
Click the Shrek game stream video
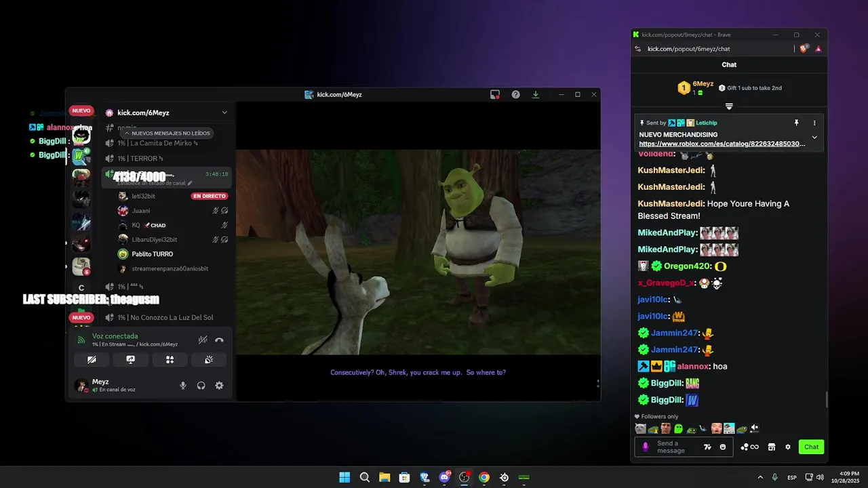click(418, 251)
